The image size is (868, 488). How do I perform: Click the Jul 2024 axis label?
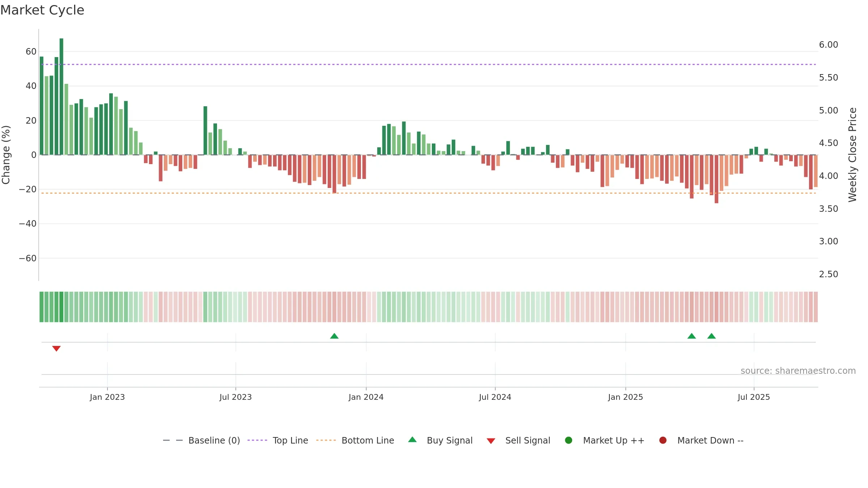coord(495,397)
